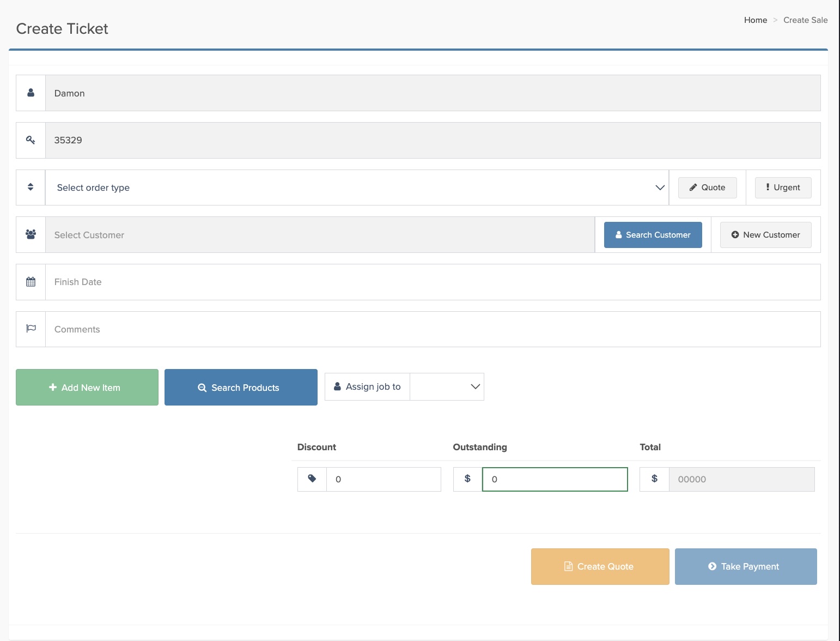Click the Create Ticket heading
840x641 pixels.
62,28
